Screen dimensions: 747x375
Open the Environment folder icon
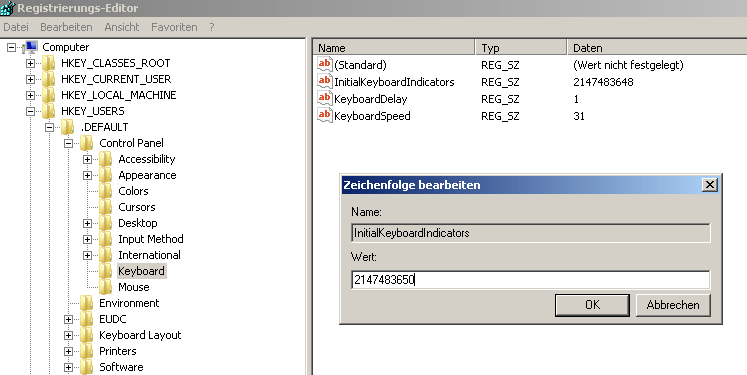pos(86,303)
